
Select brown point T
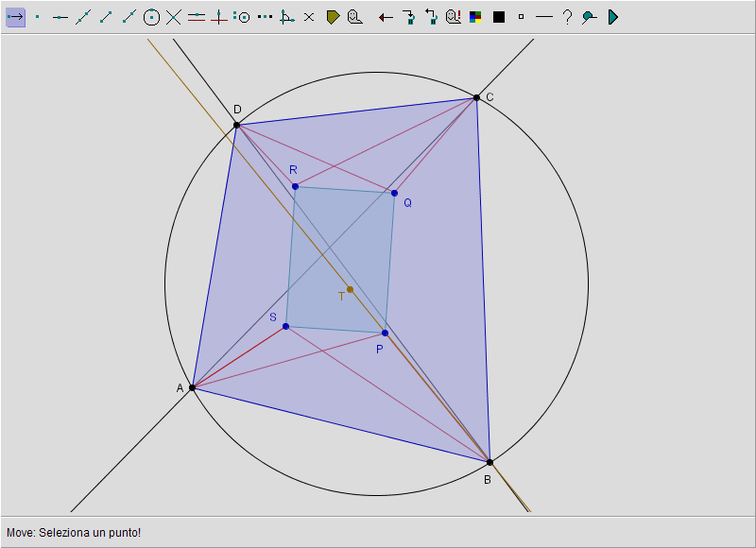click(x=350, y=290)
